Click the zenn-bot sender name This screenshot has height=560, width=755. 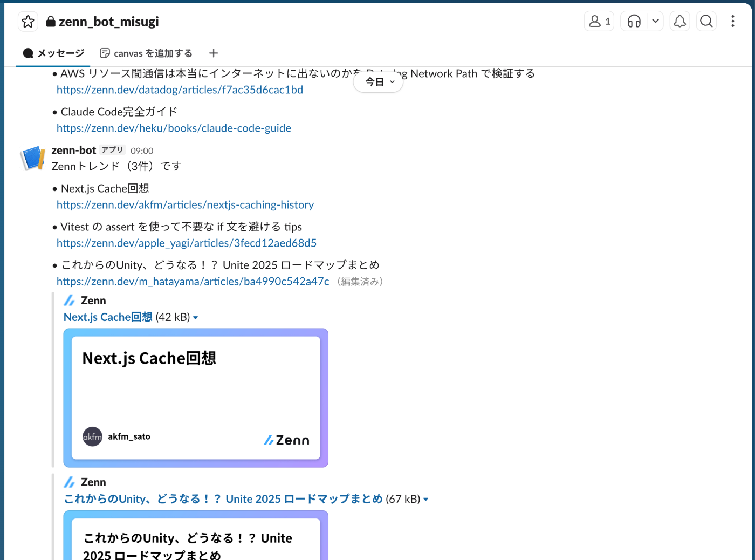point(74,150)
